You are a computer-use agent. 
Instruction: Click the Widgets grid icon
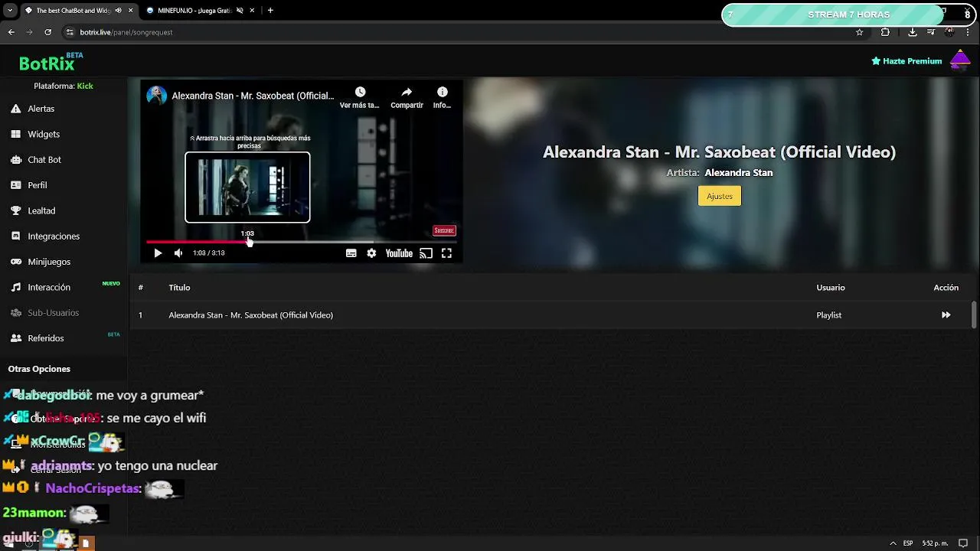[15, 134]
